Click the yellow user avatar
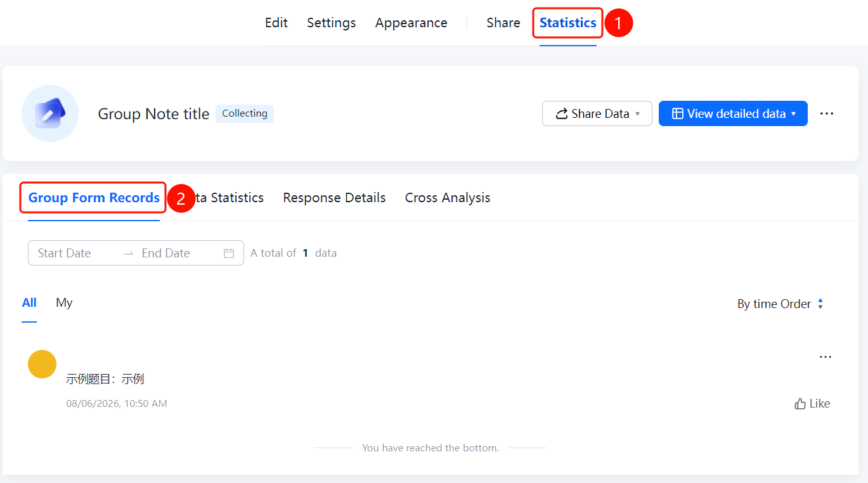The width and height of the screenshot is (868, 483). [x=42, y=364]
